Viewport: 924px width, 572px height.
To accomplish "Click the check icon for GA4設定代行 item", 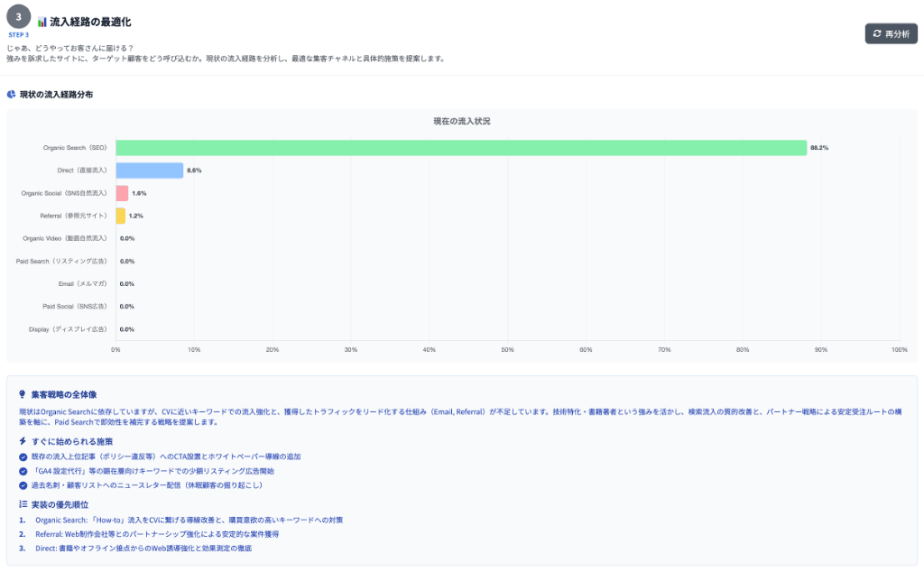I will (23, 471).
